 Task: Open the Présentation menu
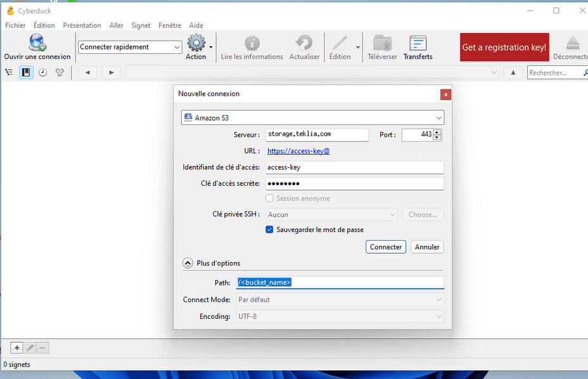(82, 25)
